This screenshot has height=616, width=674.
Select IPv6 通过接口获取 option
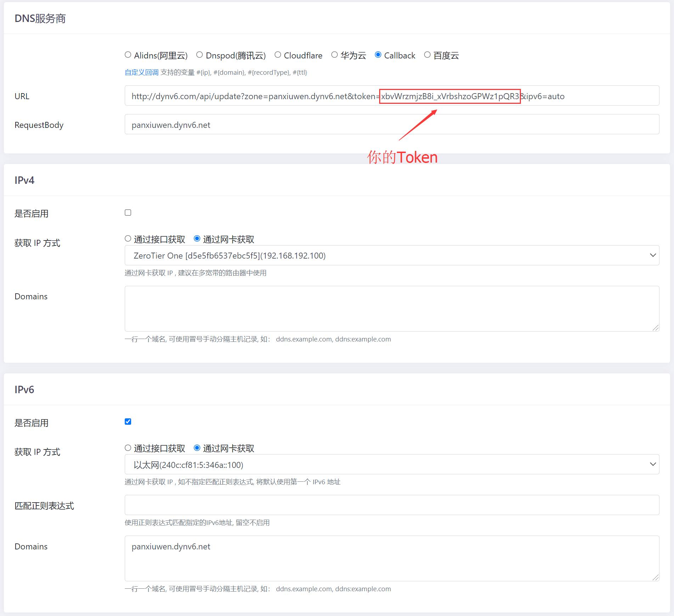(128, 448)
